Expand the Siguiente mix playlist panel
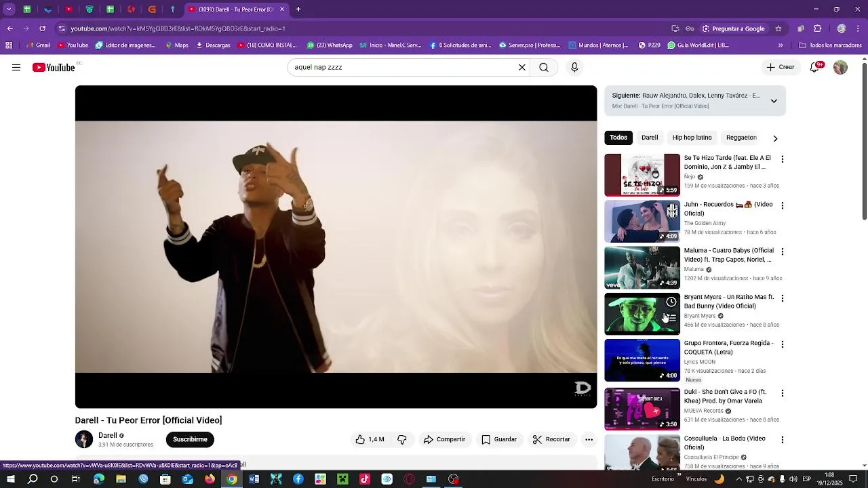The width and height of the screenshot is (868, 488). pyautogui.click(x=774, y=101)
